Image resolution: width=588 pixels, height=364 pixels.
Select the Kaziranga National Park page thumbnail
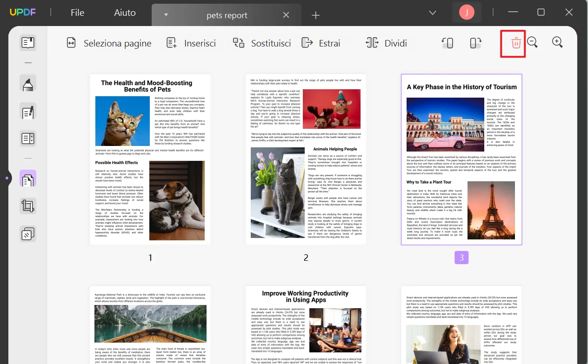tap(150, 325)
